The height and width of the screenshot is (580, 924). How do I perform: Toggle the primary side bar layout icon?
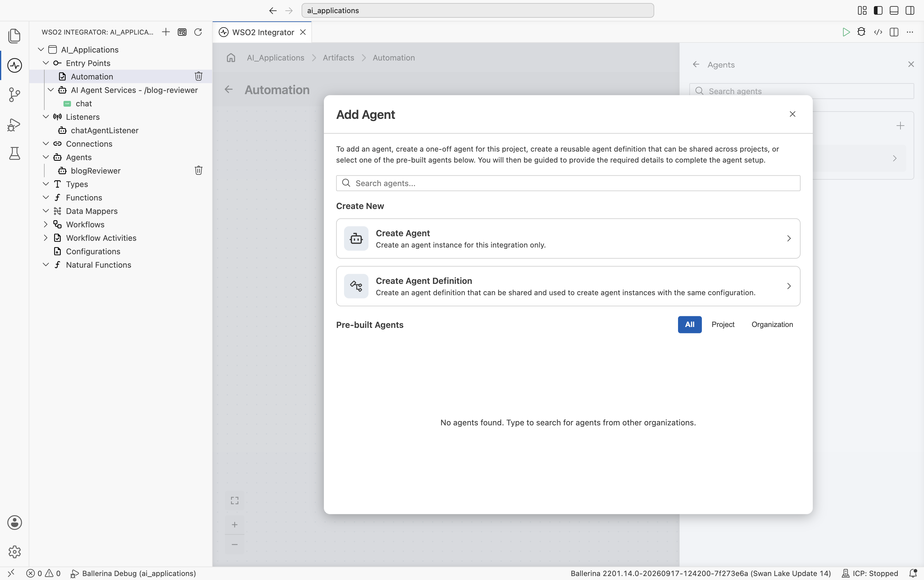(878, 10)
